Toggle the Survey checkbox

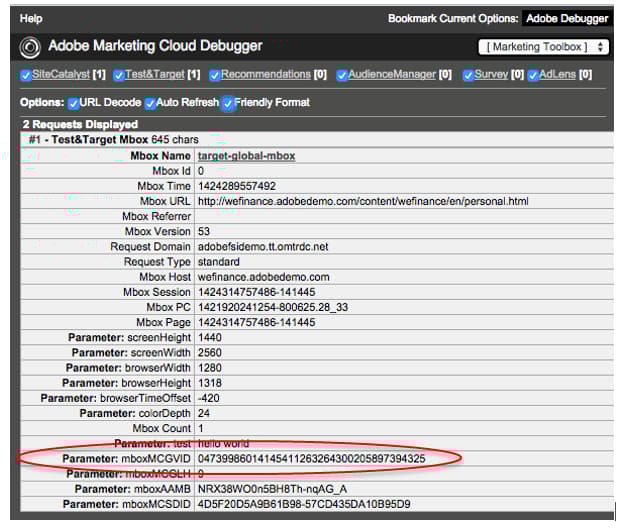468,75
